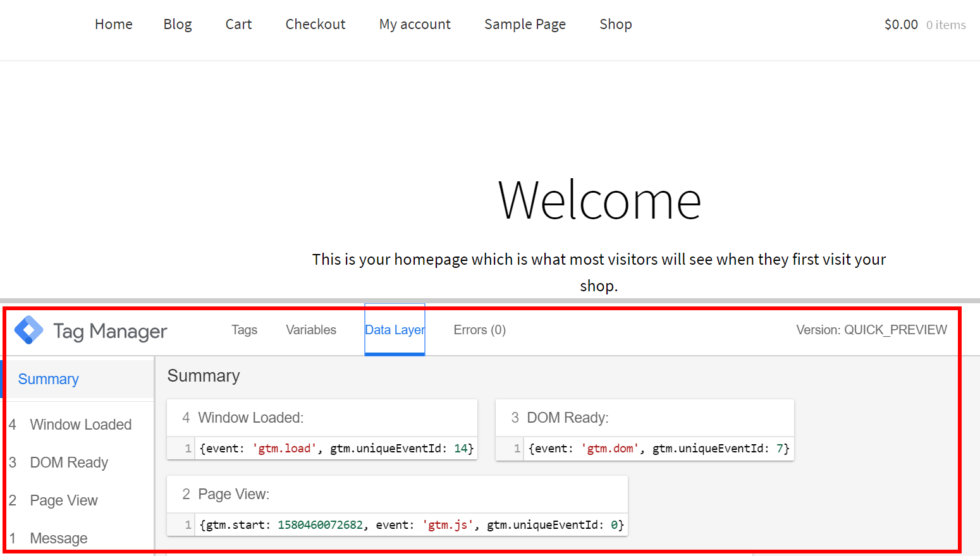Image resolution: width=980 pixels, height=556 pixels.
Task: Open the Tags tab
Action: [x=244, y=330]
